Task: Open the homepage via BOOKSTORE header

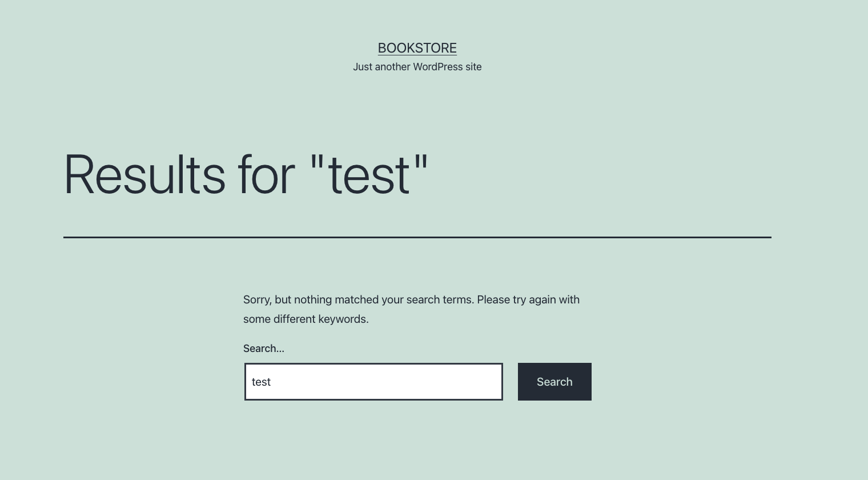Action: (417, 48)
